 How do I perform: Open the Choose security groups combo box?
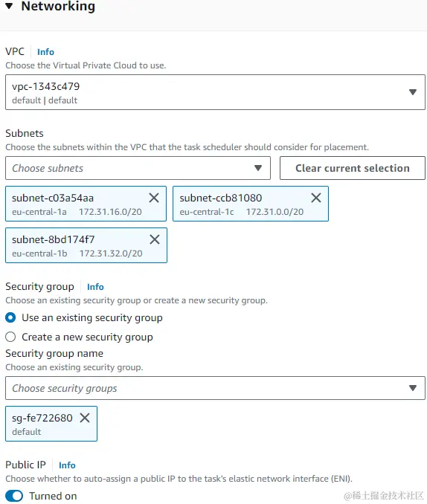215,388
